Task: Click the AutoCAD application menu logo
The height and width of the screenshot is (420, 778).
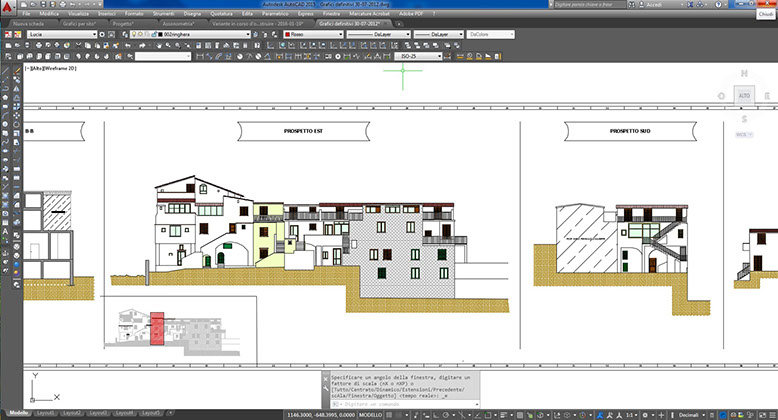Action: point(9,7)
